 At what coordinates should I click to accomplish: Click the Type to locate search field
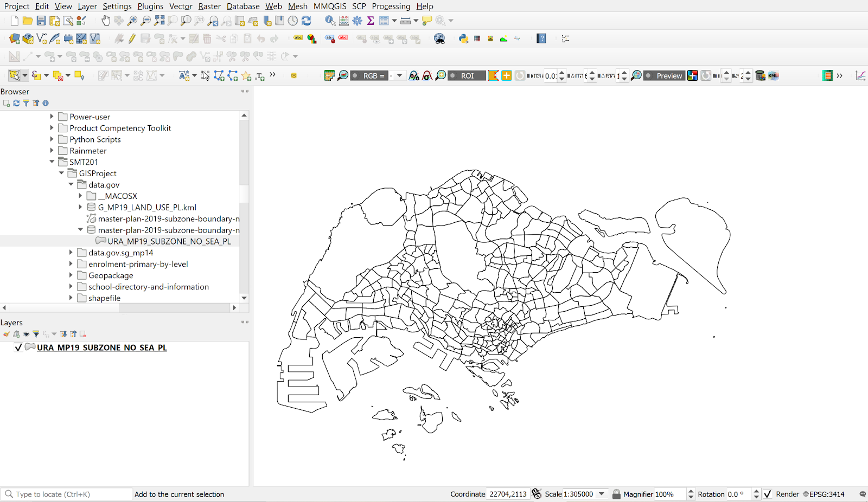pyautogui.click(x=71, y=494)
